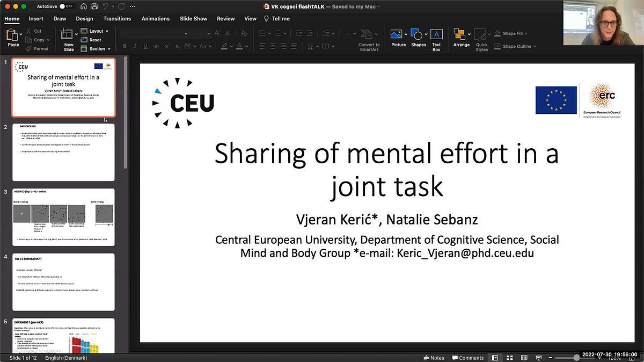Click the Copy button
Image resolution: width=644 pixels, height=362 pixels.
pyautogui.click(x=35, y=40)
